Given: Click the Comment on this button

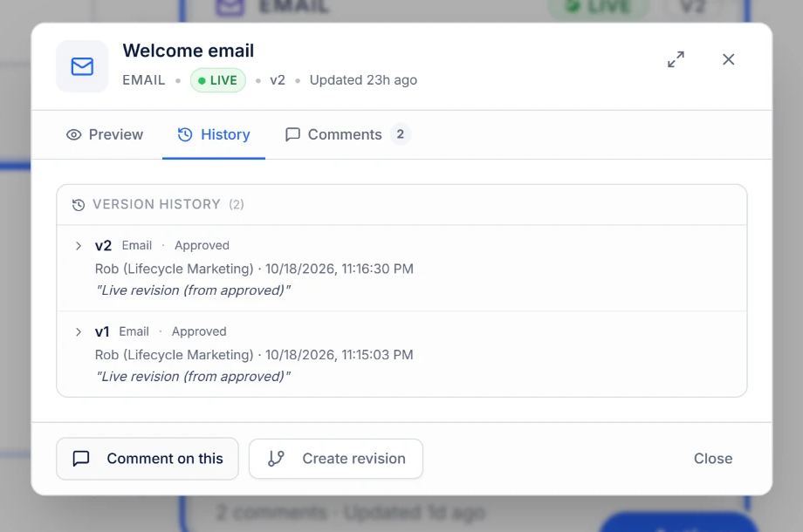Looking at the screenshot, I should pos(148,459).
